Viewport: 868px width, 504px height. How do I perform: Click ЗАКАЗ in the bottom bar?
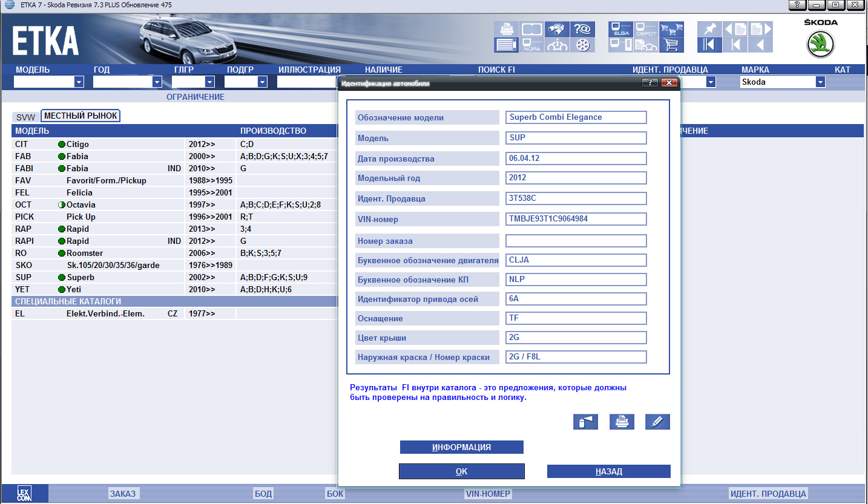123,494
